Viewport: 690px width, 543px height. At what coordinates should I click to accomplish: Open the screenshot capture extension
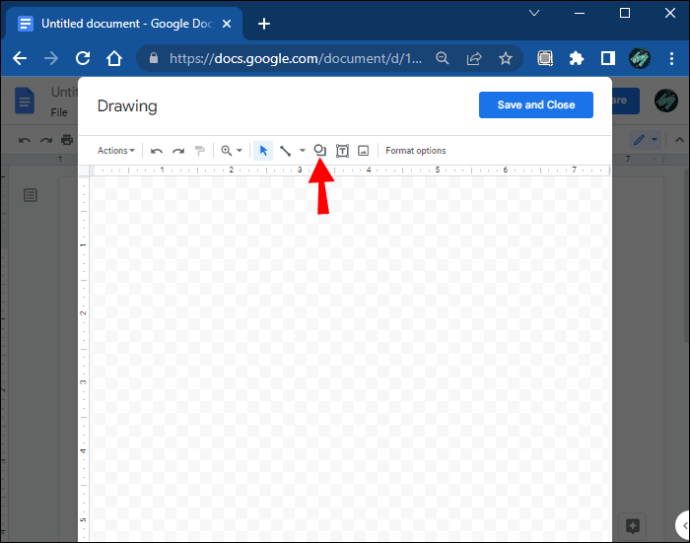[545, 58]
